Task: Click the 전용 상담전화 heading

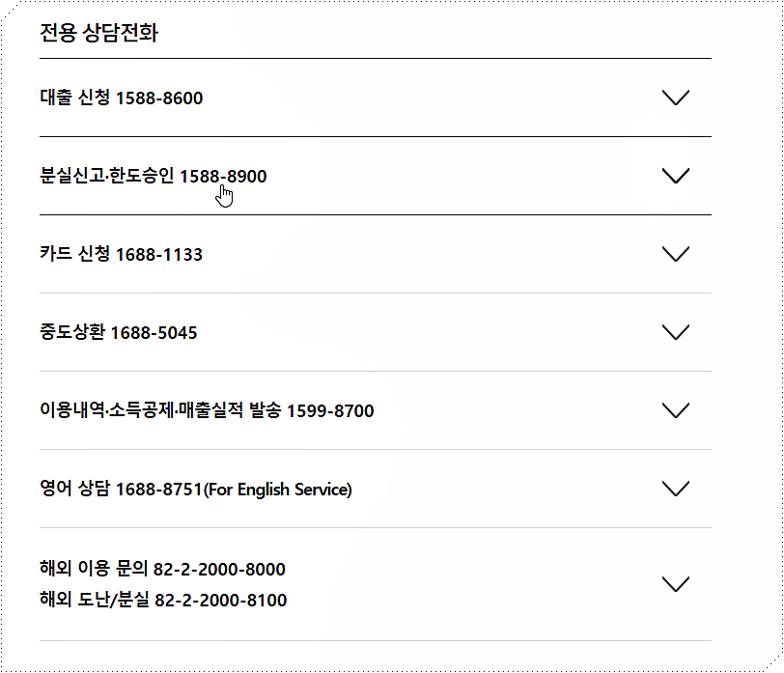Action: 98,33
